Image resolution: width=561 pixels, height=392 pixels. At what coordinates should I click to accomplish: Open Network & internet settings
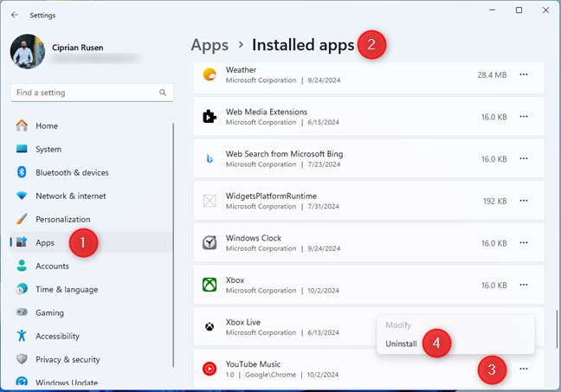91,196
